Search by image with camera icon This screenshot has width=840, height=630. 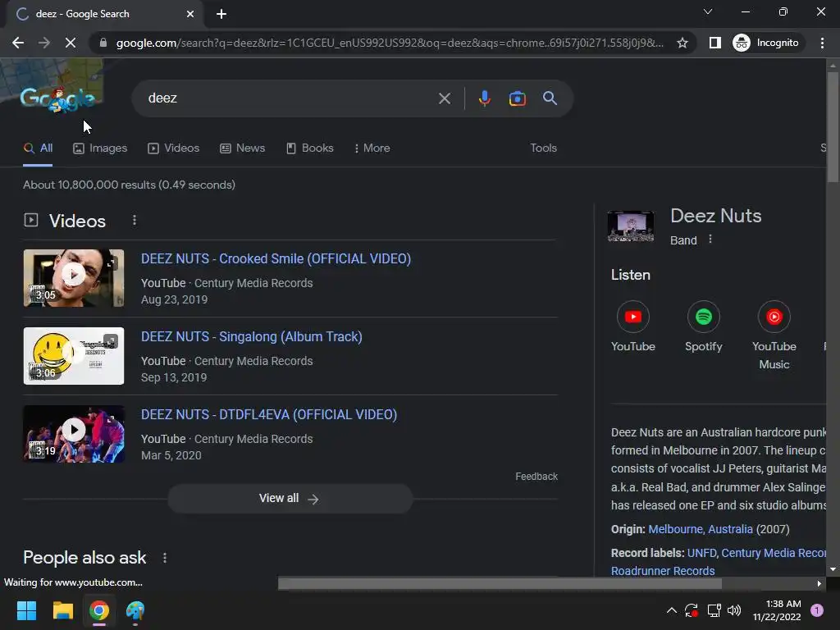tap(517, 98)
